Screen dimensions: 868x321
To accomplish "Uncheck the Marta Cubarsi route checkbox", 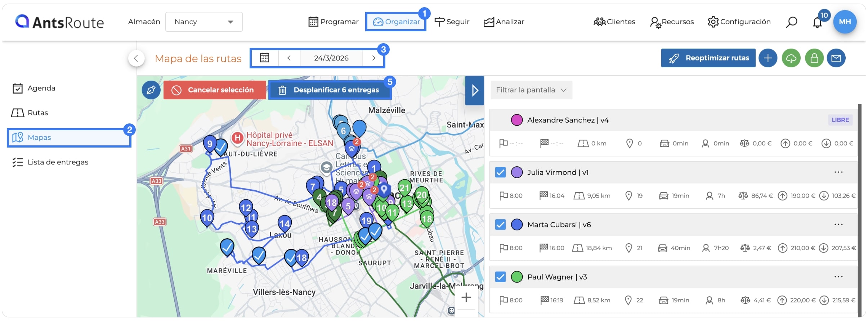I will 500,225.
